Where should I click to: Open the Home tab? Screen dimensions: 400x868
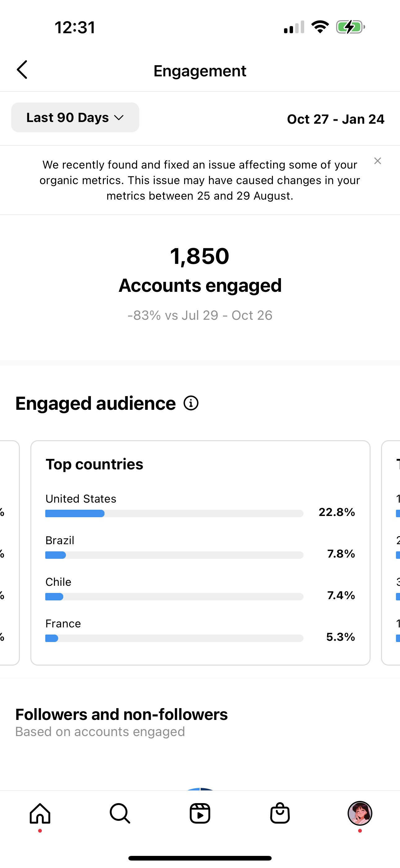(x=40, y=813)
